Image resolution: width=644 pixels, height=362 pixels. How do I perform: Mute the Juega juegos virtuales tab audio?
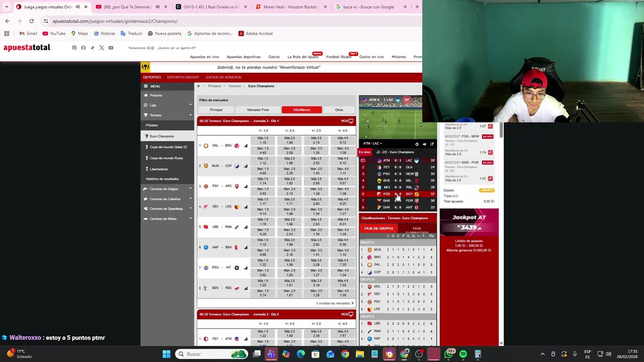pos(77,7)
